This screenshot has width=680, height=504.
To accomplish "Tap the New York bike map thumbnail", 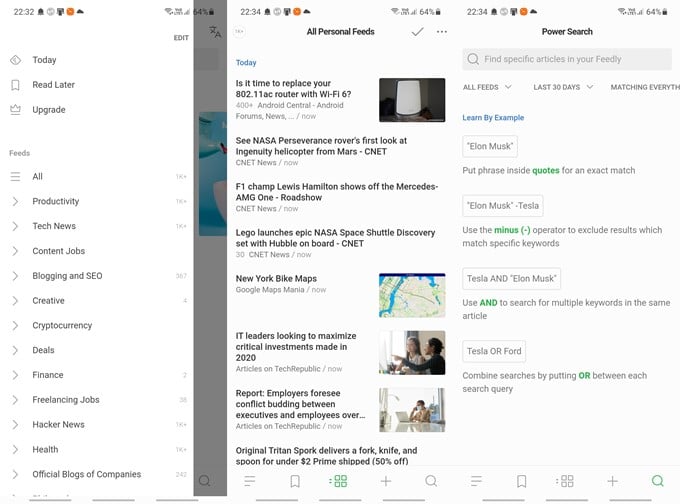I will point(412,295).
